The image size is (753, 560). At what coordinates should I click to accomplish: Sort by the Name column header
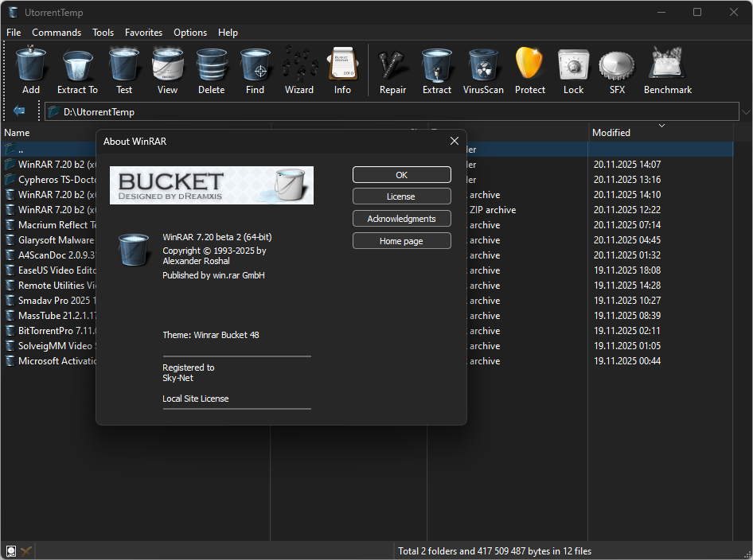17,132
